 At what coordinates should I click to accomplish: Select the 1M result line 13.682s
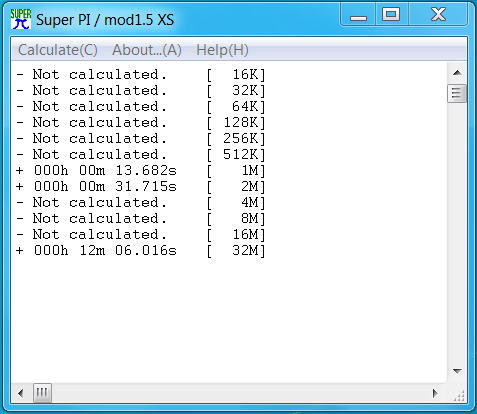(141, 171)
